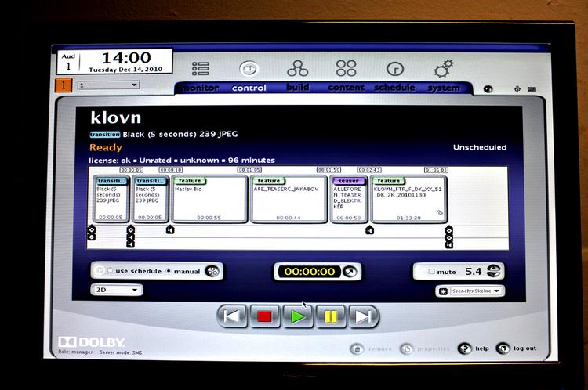Tick the mute checkbox

pyautogui.click(x=431, y=271)
